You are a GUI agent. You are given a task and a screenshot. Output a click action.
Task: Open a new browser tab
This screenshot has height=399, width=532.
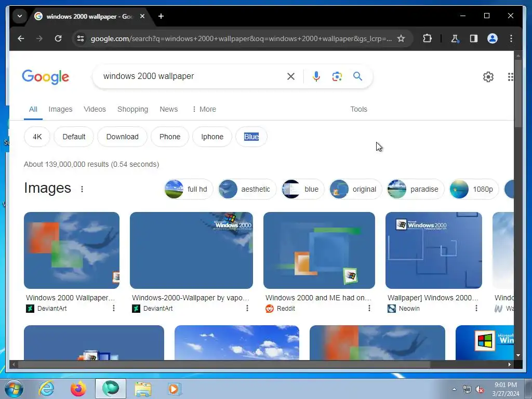click(161, 16)
